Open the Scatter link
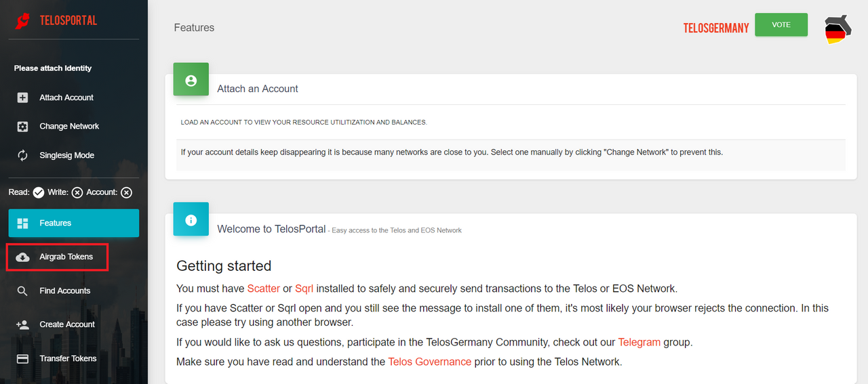The image size is (868, 384). tap(263, 289)
